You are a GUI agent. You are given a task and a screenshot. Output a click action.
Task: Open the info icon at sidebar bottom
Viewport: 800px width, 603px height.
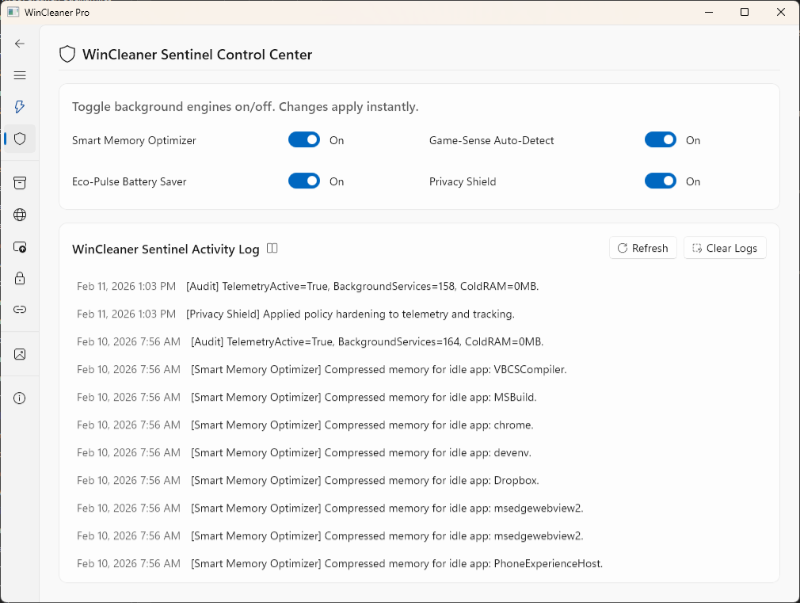[x=19, y=398]
